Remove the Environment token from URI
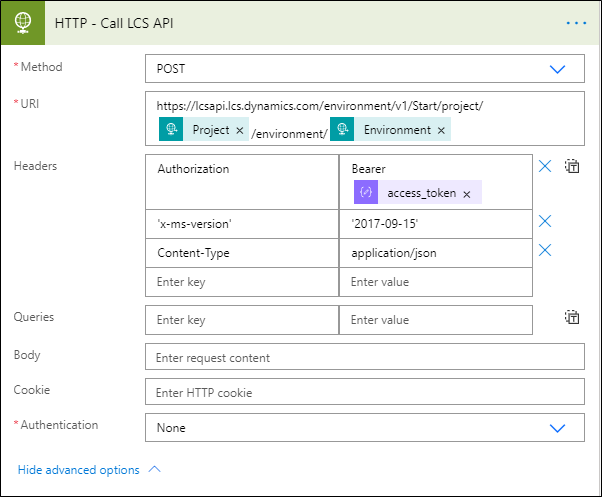 [441, 130]
